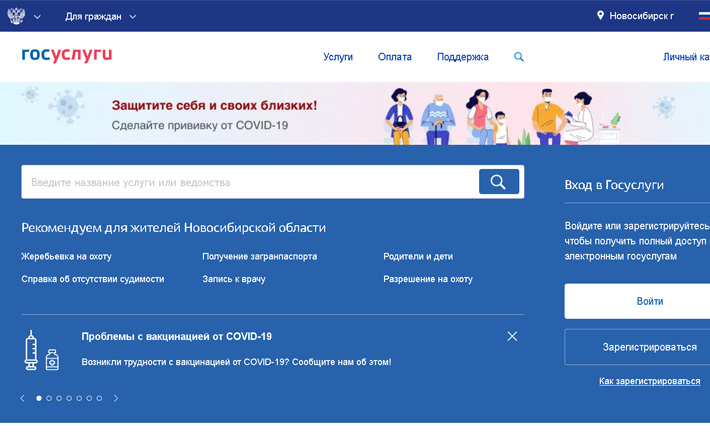Click 'Рекомендуем для жителей Новосибирской области' heading
Viewport: 710px width, 440px height.
click(173, 228)
